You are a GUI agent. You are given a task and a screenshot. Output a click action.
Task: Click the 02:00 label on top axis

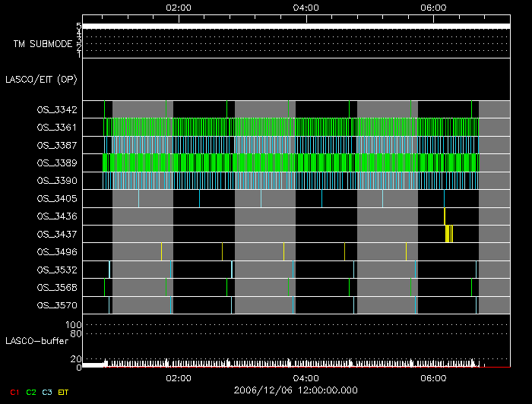point(178,7)
